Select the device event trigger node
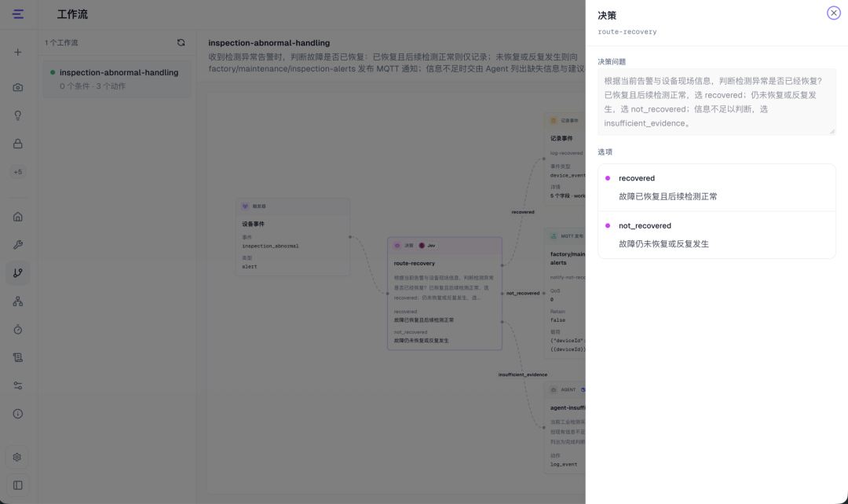 (293, 237)
